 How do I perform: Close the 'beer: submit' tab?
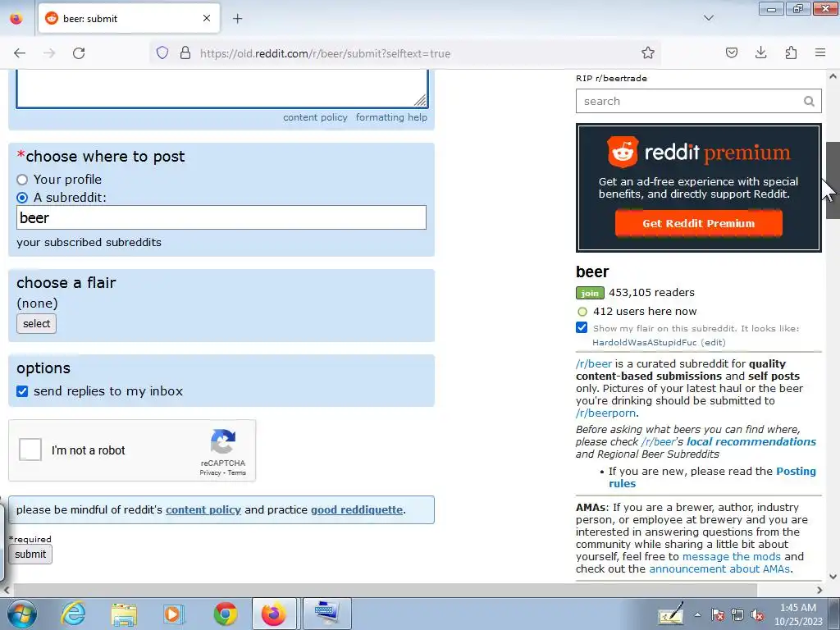click(x=207, y=18)
